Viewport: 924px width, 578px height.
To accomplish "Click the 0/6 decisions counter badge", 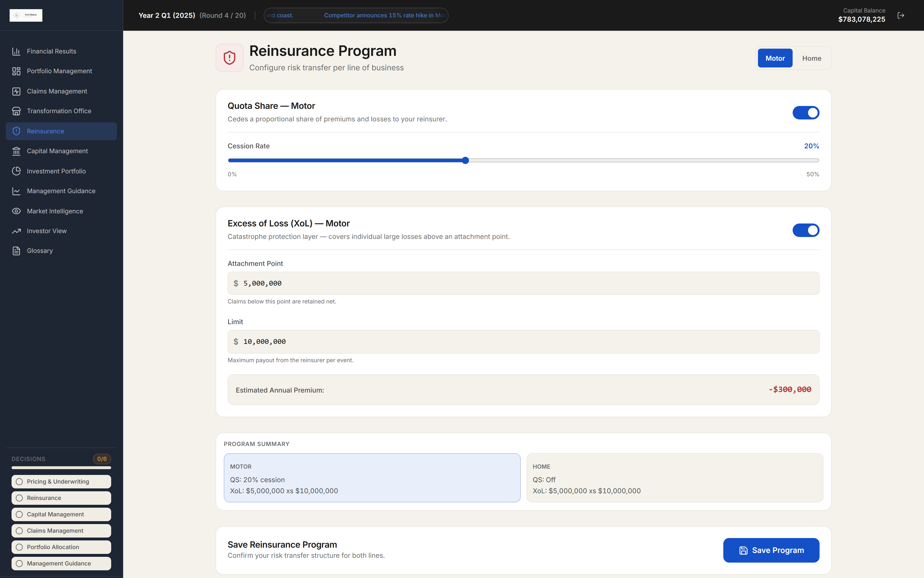I will [102, 459].
